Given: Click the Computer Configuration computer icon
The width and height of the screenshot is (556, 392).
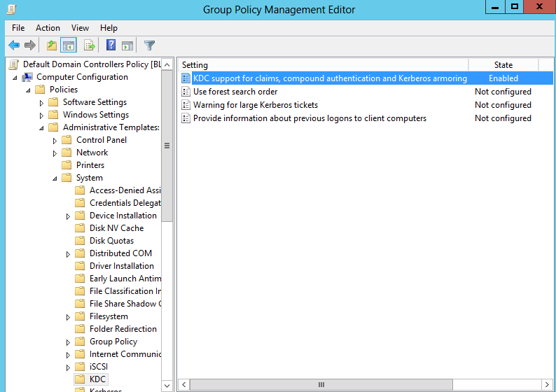Looking at the screenshot, I should (x=27, y=77).
